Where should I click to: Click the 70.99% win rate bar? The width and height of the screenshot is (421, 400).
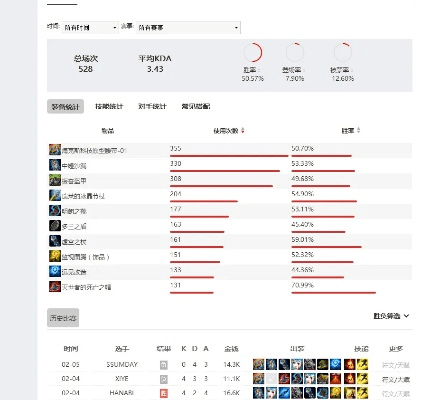334,293
